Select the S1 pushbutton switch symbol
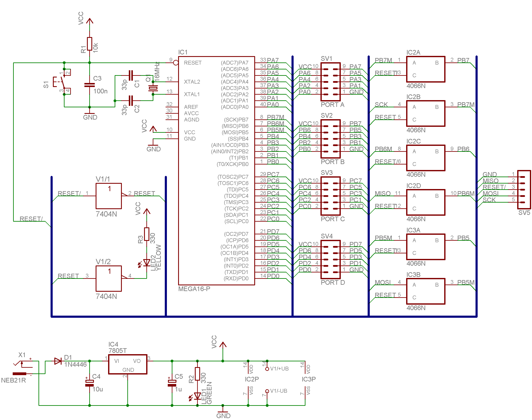Viewport: 532px width, 420px height. point(62,82)
